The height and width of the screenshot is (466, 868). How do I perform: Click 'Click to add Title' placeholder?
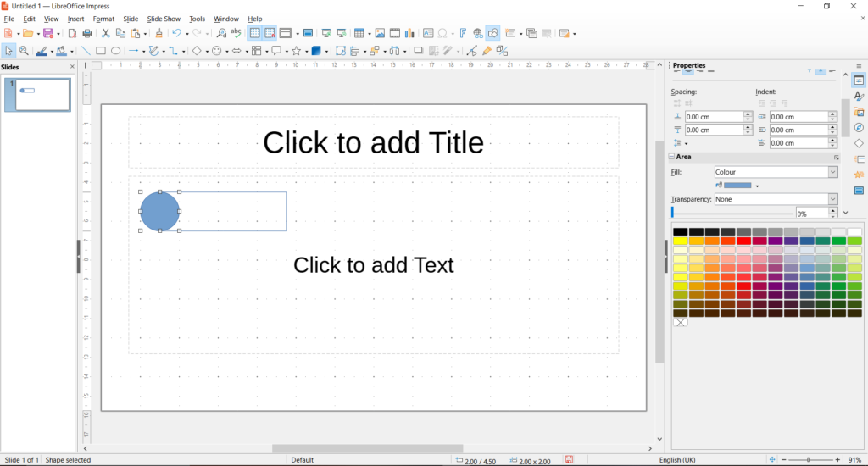point(373,142)
